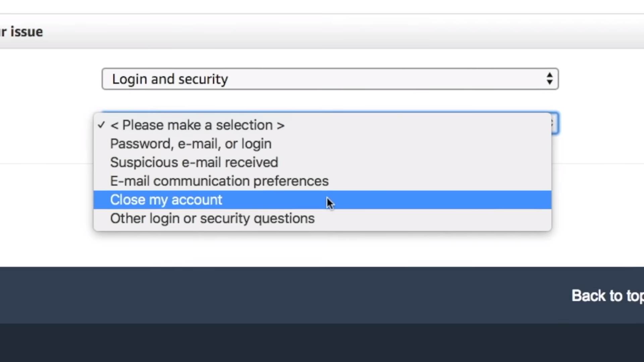Screen dimensions: 644x362
Task: Click blank area right of "Login and security" dropdown
Action: pyautogui.click(x=600, y=79)
